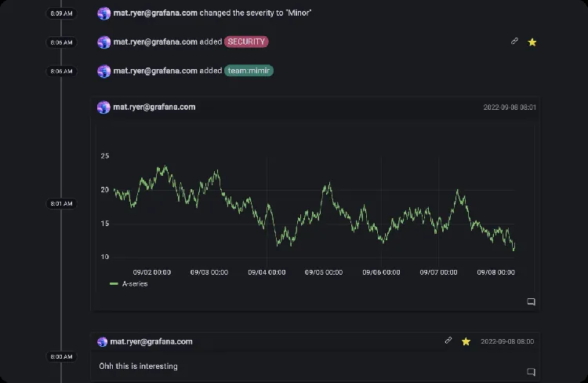The image size is (588, 383).
Task: Copy link icon on SECURITY label row
Action: click(514, 42)
